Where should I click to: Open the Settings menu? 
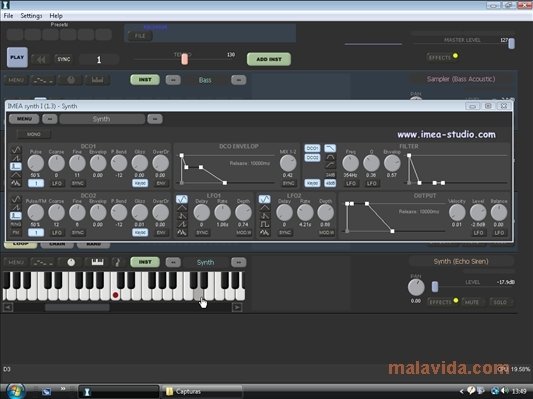[31, 16]
